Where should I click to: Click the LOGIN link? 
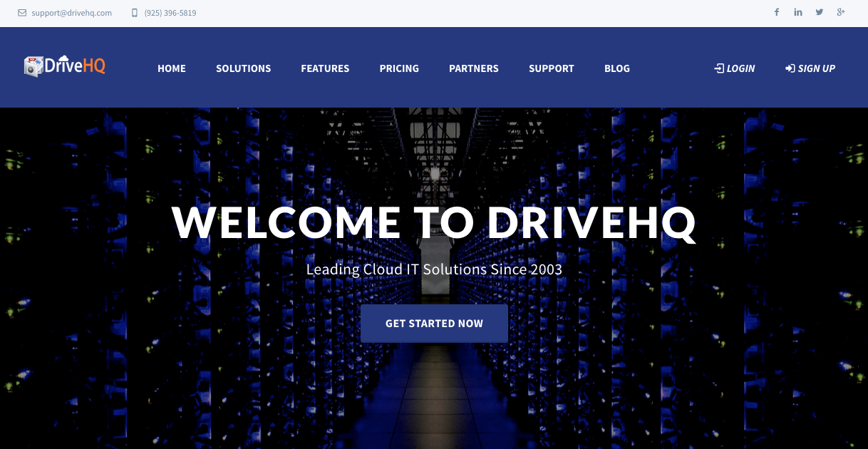[735, 68]
